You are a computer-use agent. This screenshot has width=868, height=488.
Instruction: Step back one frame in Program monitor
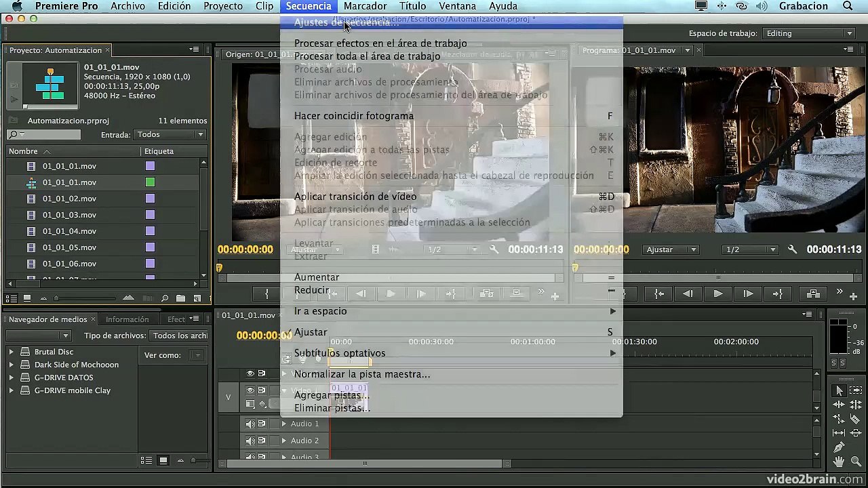688,293
